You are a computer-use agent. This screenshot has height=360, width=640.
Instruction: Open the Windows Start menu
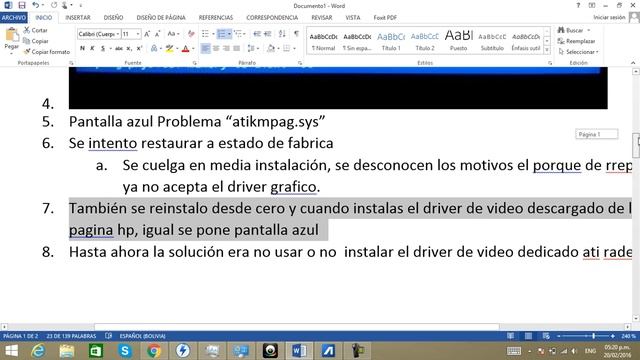pos(11,351)
